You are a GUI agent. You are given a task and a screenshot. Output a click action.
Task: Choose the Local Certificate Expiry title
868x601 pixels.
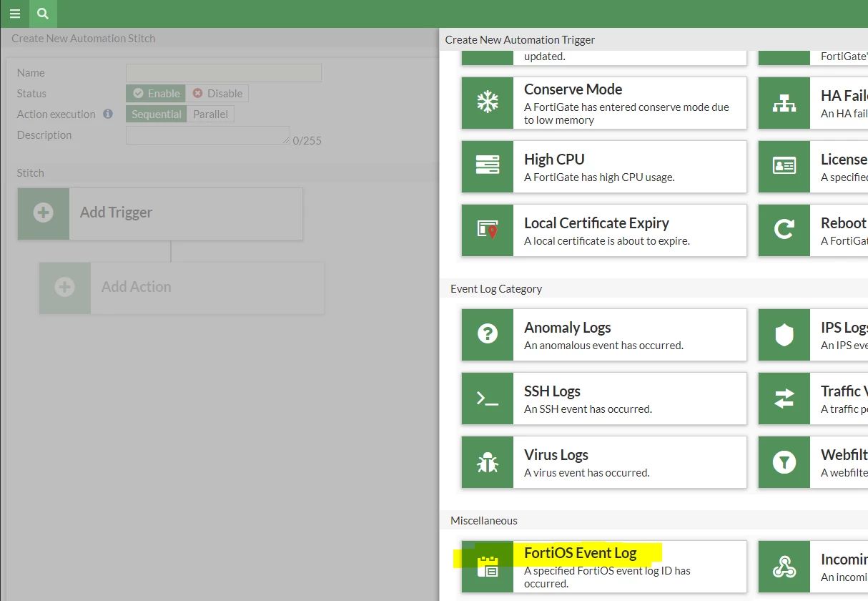coord(597,223)
